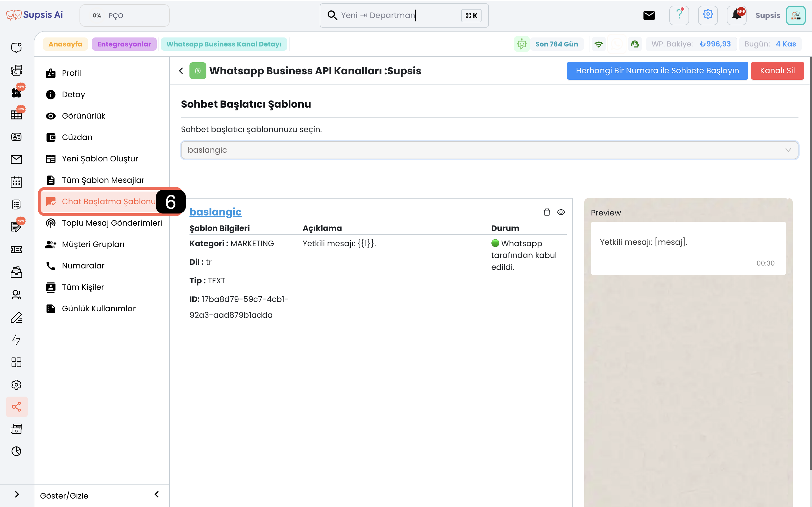Open the calendar icon in left rail

pyautogui.click(x=16, y=182)
